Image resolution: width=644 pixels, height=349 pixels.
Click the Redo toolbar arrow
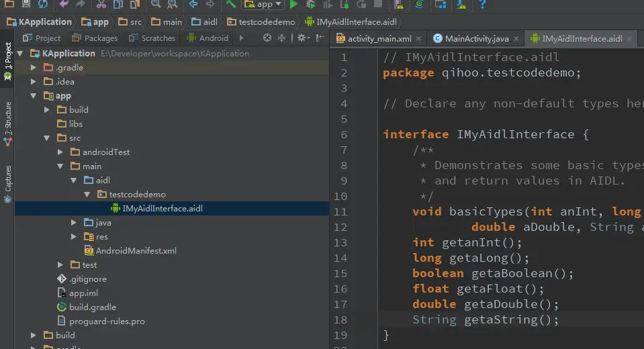pyautogui.click(x=81, y=4)
